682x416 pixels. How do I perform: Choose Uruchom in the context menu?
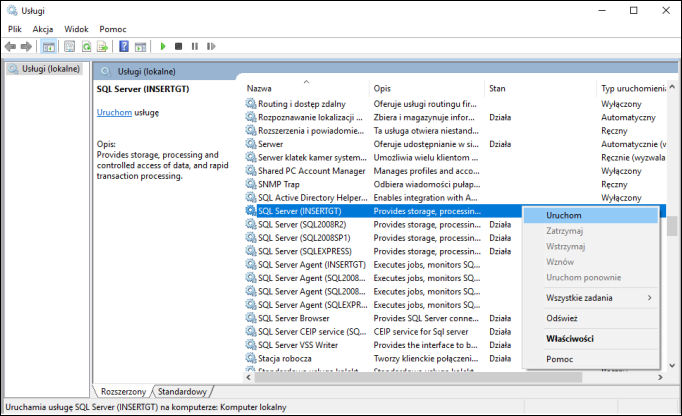591,215
